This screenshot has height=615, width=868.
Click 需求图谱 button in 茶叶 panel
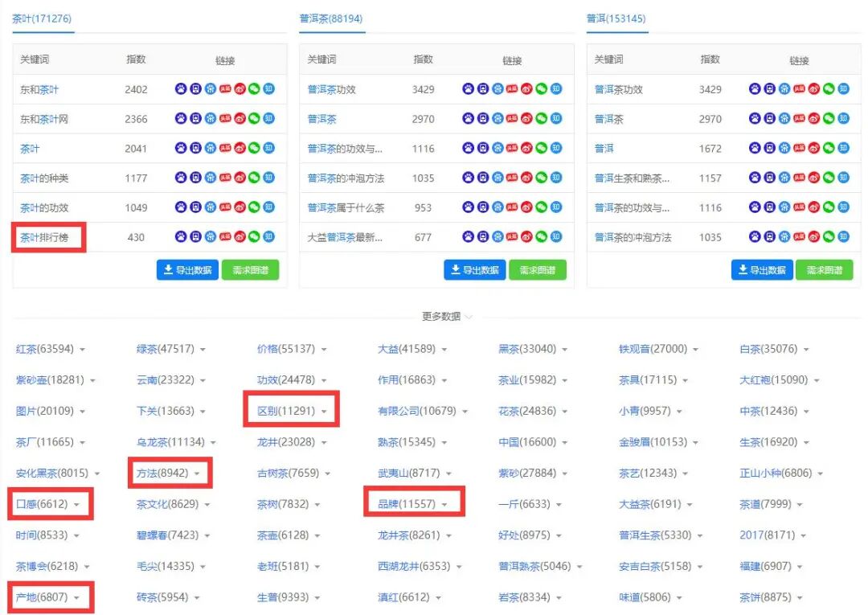point(250,270)
